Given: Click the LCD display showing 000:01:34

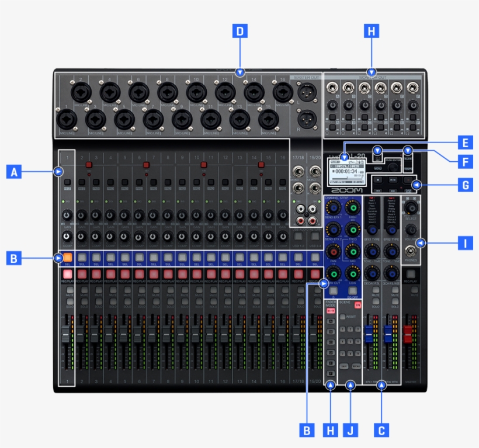Looking at the screenshot, I should [x=348, y=172].
